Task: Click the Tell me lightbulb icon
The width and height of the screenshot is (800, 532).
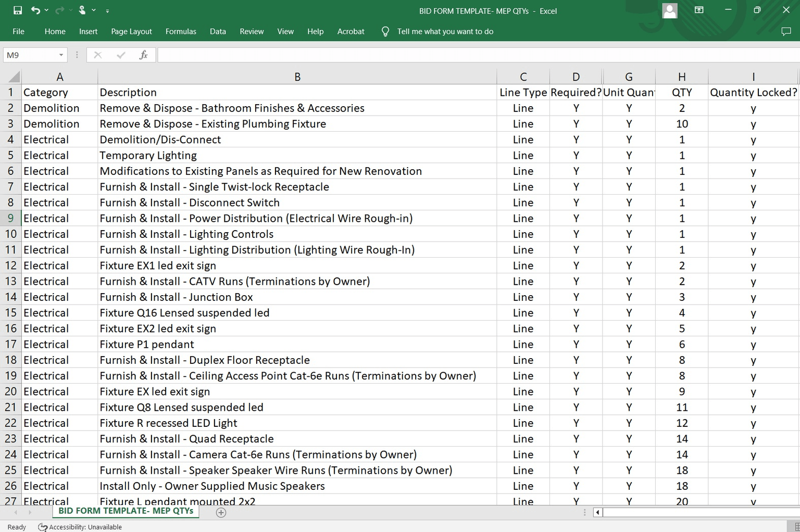Action: [385, 32]
